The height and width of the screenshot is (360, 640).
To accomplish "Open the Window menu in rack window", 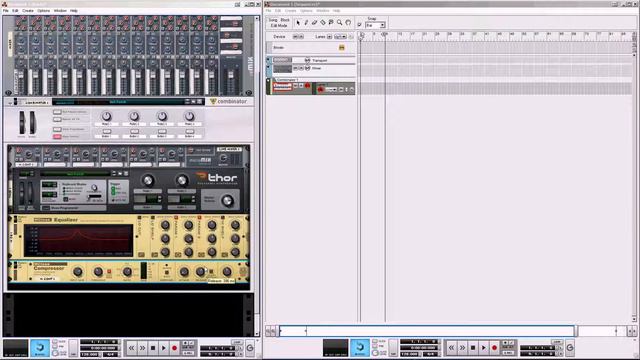I will click(x=60, y=11).
